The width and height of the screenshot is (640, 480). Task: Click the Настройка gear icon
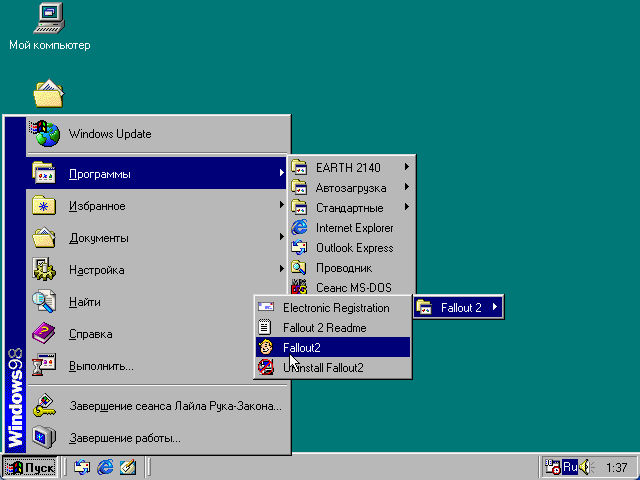point(44,269)
